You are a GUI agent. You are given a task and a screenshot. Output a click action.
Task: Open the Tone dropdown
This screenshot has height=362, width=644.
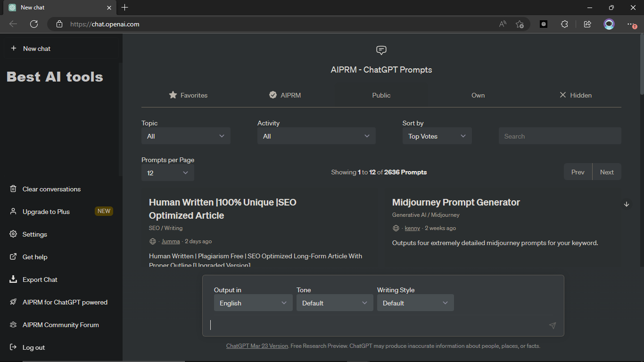[x=335, y=303]
